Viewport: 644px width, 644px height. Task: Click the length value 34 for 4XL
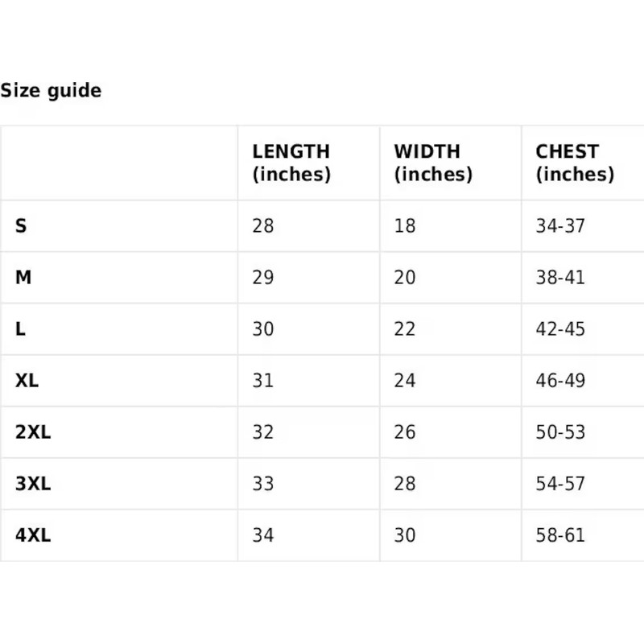click(263, 535)
